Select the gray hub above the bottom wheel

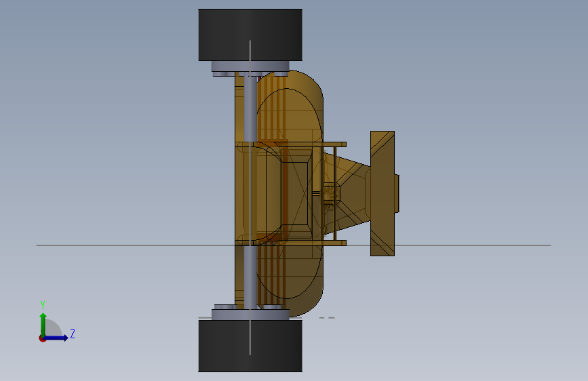250,315
